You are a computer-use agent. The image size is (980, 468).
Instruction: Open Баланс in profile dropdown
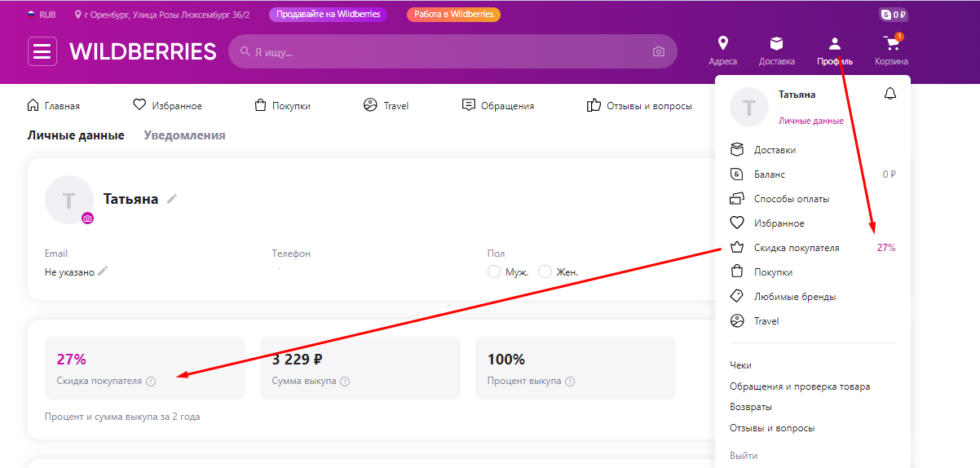tap(813, 174)
